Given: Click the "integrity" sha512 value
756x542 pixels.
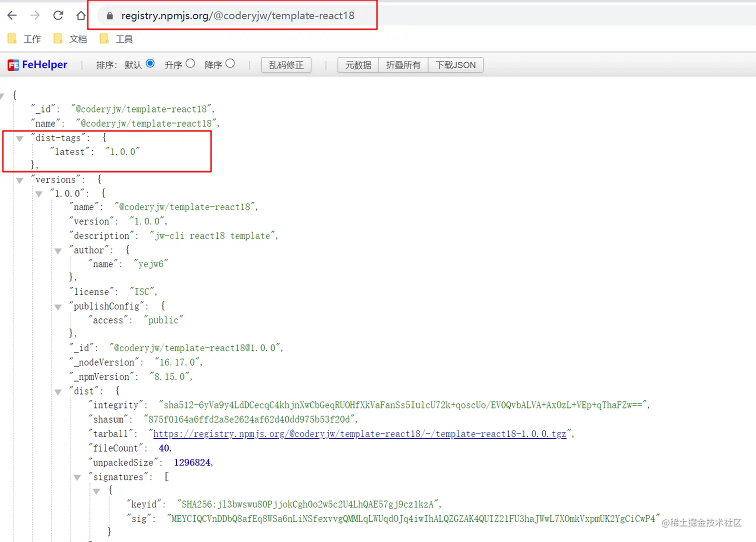Looking at the screenshot, I should point(403,405).
